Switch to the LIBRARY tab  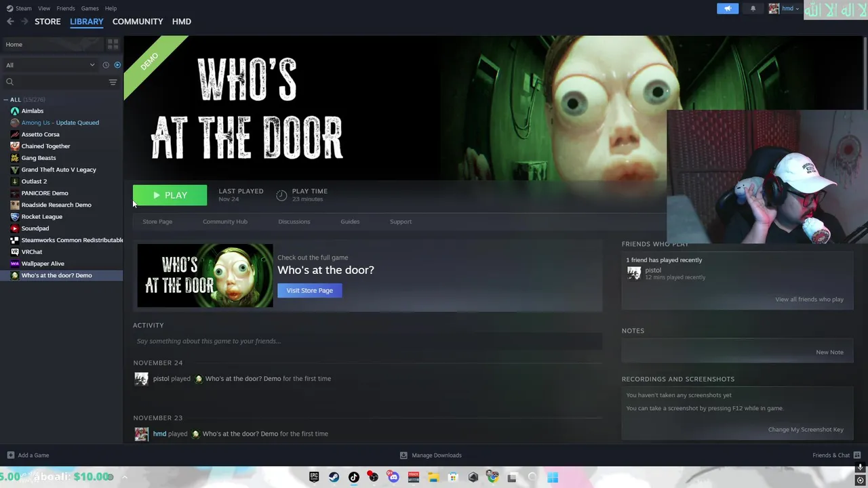coord(87,22)
